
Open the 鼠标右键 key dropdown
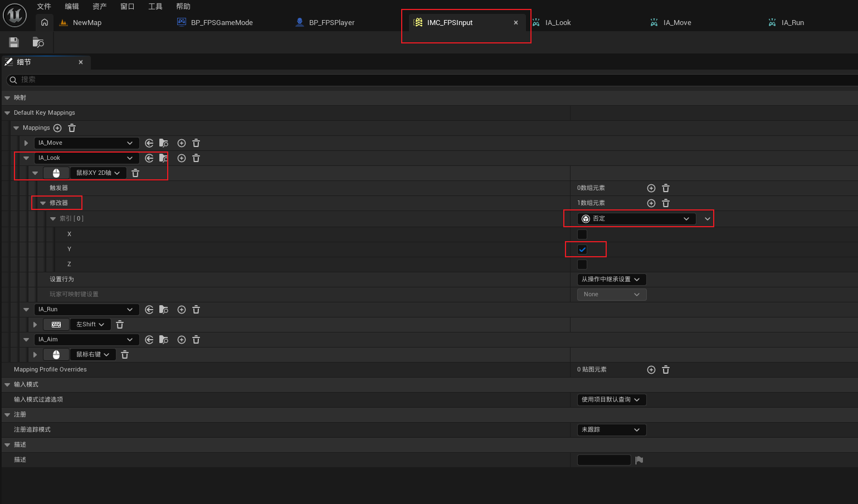pos(93,355)
